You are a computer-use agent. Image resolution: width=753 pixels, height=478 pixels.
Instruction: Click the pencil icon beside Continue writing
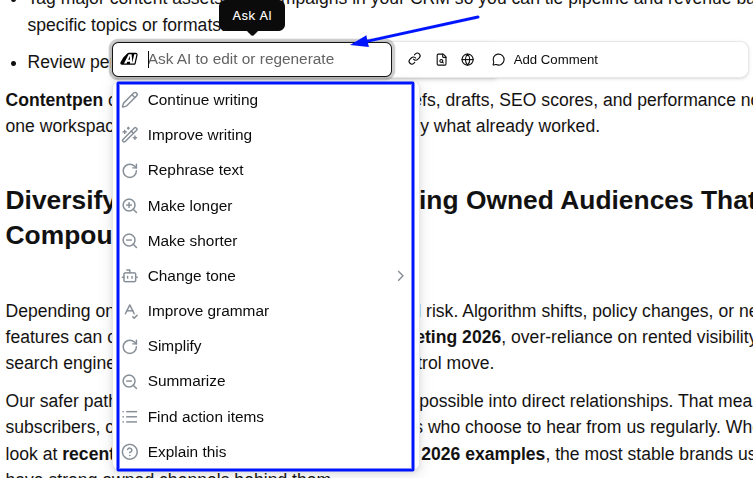click(130, 100)
